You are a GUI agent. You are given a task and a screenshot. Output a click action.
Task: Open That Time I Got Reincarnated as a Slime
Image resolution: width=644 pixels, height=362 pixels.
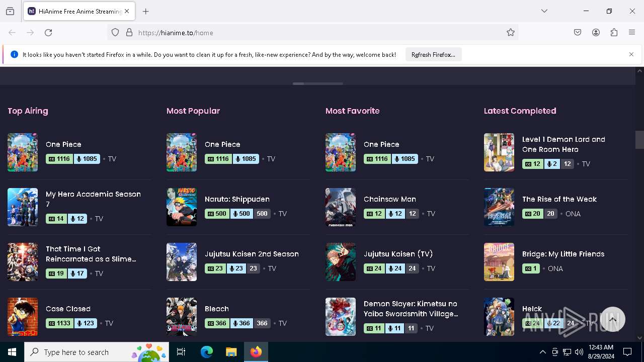click(x=91, y=254)
